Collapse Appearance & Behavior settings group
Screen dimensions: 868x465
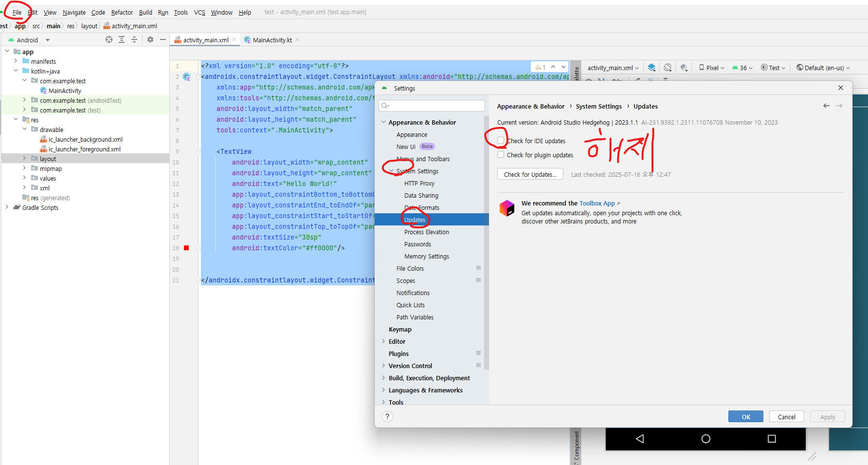tap(383, 122)
